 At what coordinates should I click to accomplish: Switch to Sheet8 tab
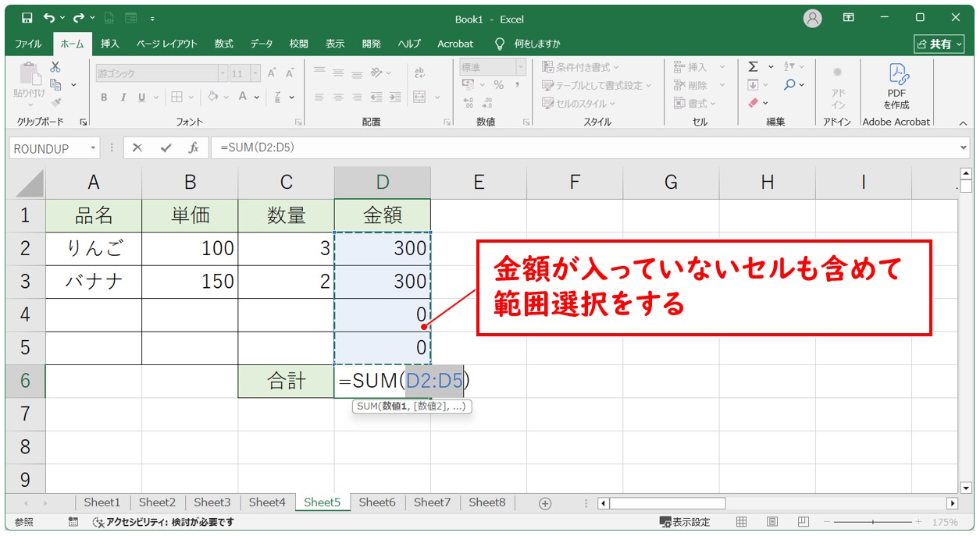487,503
